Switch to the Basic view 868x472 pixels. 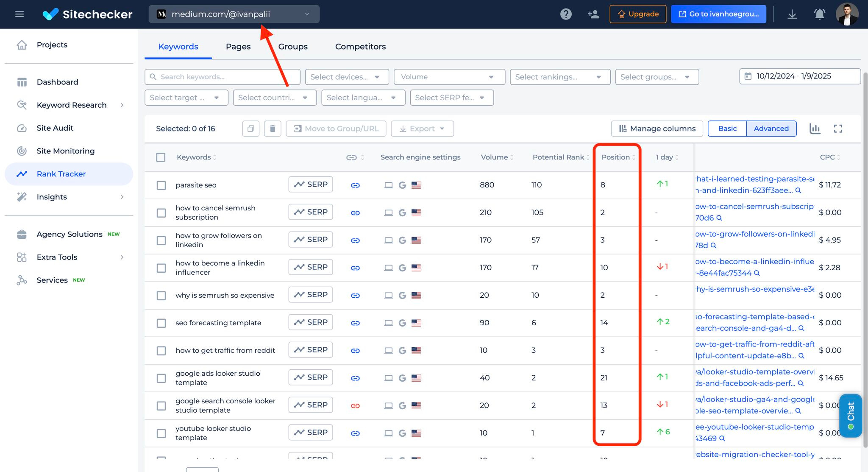pos(727,128)
